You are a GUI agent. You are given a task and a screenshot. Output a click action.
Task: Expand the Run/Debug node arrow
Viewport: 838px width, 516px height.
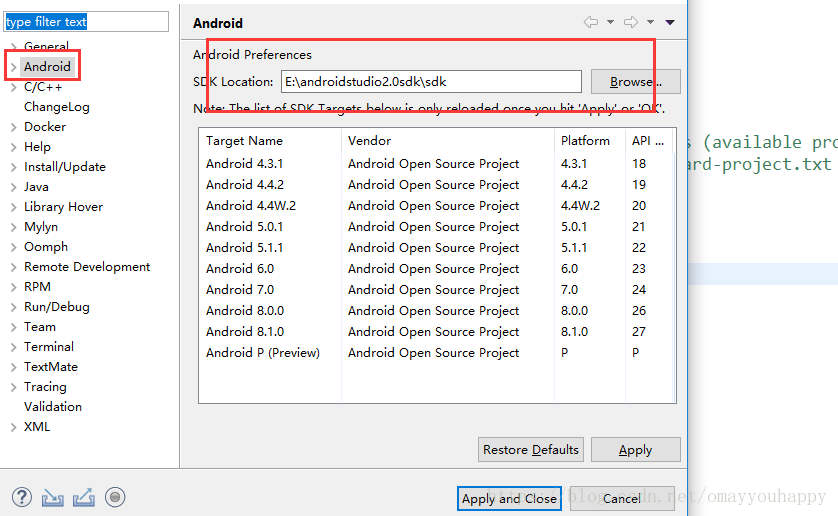click(x=14, y=307)
